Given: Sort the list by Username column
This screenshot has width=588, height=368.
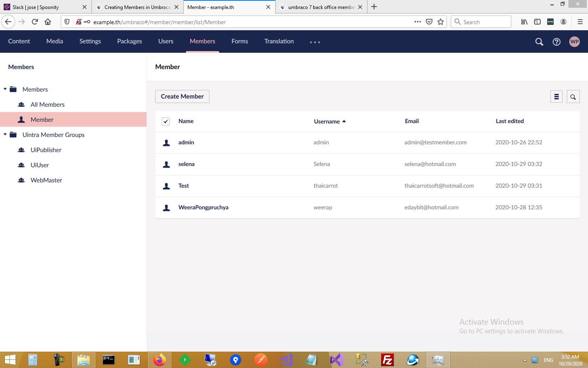Looking at the screenshot, I should [x=327, y=121].
